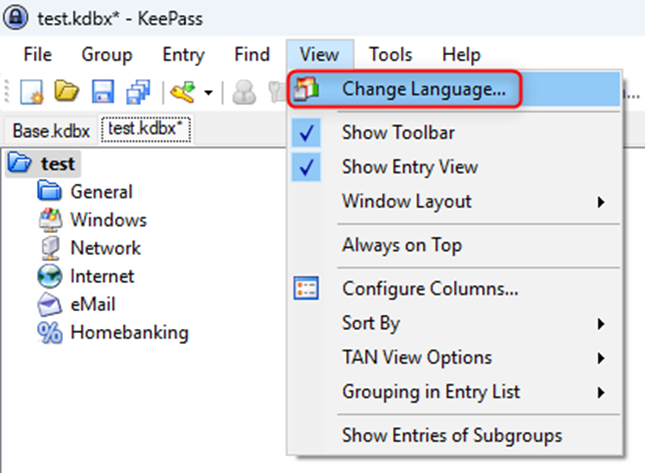Image resolution: width=645 pixels, height=473 pixels.
Task: Click the Change Language menu icon
Action: (305, 89)
